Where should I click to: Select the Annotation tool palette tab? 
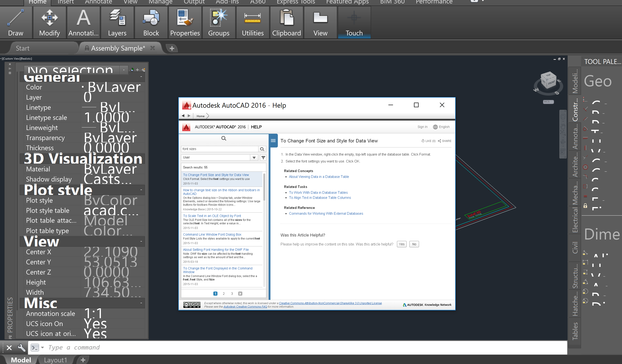575,136
